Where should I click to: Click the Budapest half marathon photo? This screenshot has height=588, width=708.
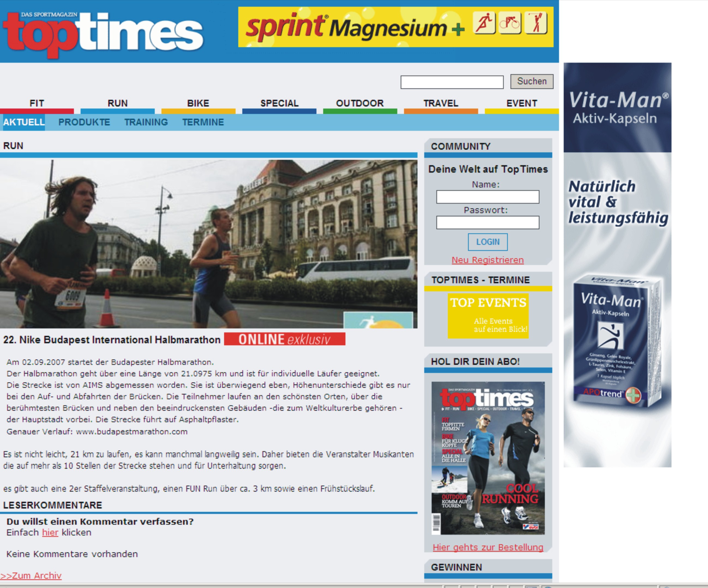tap(209, 244)
